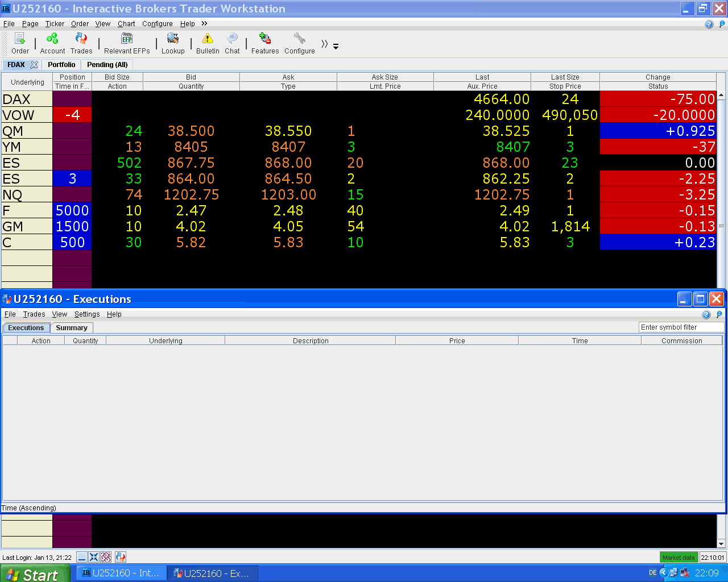Click scroll down arrow on quote table
This screenshot has width=728, height=582.
coord(721,543)
